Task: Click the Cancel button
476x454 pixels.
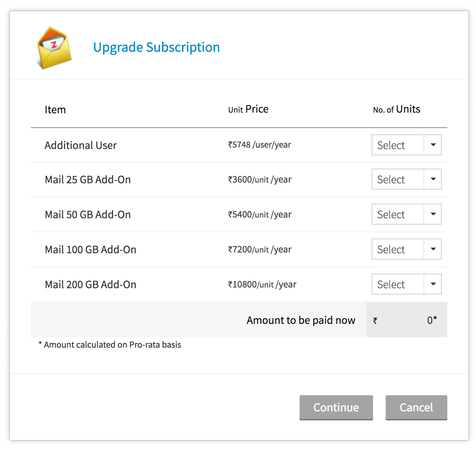Action: (416, 407)
